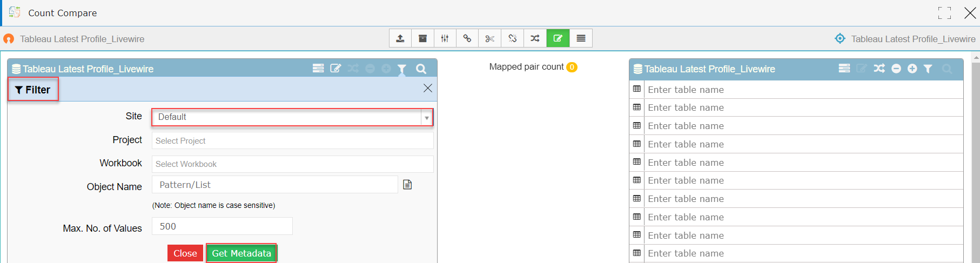Open the sliders settings toolbar icon
Viewport: 980px width, 263px height.
coord(445,38)
